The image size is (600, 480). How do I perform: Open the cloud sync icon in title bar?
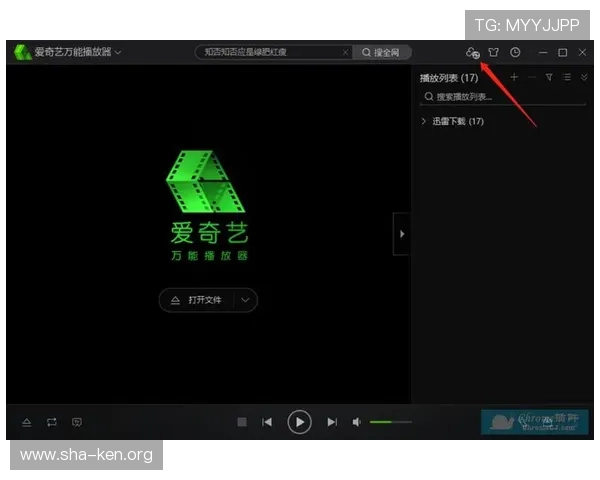tap(473, 52)
